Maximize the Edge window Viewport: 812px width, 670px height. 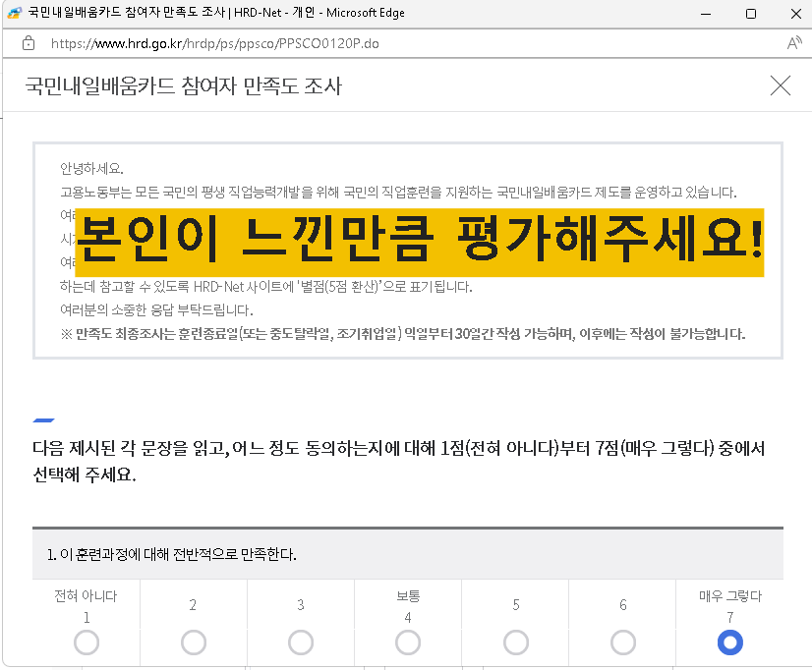tap(751, 14)
